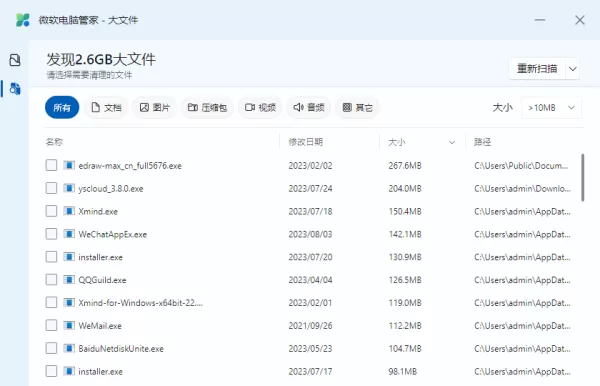Check the 130.9MB installer.exe checkbox
The width and height of the screenshot is (600, 386).
pyautogui.click(x=51, y=257)
